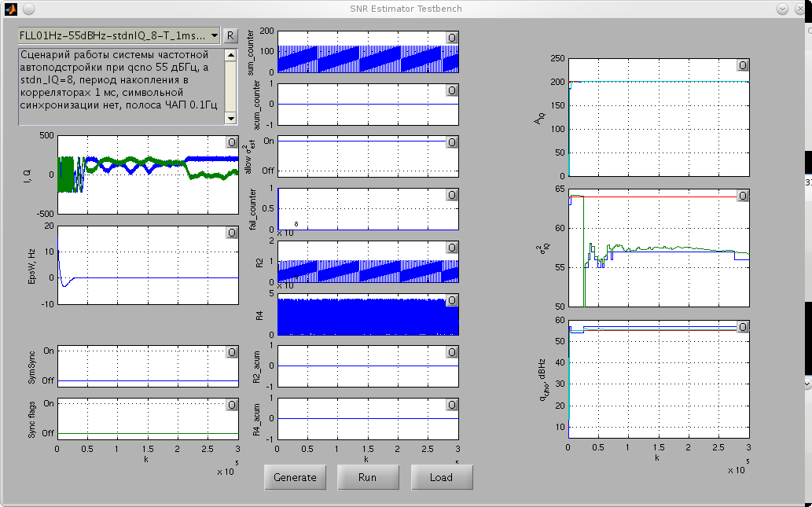Open the FLL01Hz-55dBHz scenario dropdown
Image resolution: width=812 pixels, height=507 pixels.
tap(119, 36)
